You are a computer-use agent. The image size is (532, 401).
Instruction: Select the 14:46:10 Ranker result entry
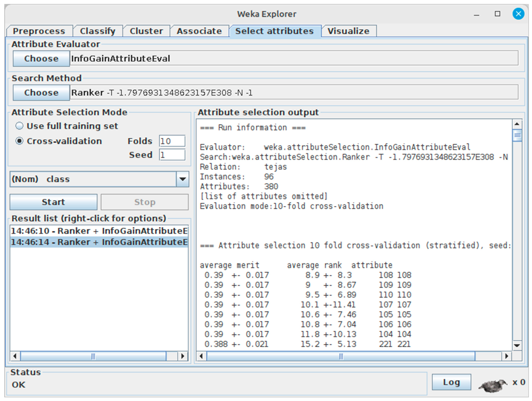pos(99,231)
